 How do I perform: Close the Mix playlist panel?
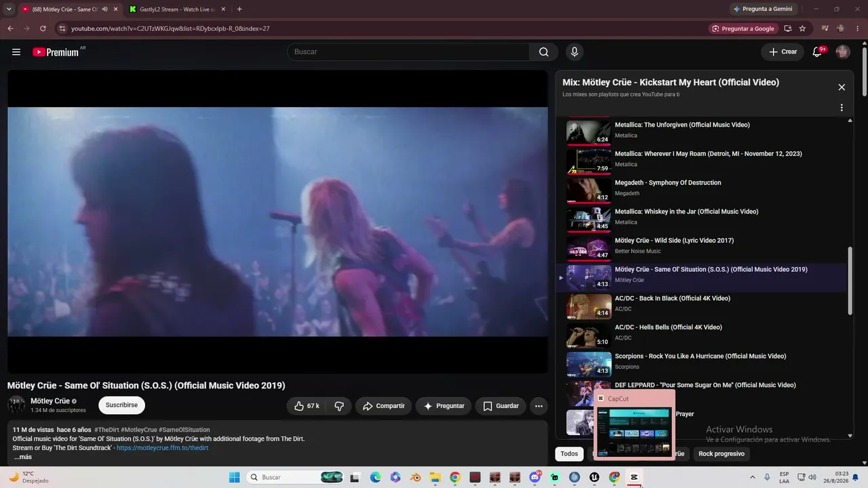842,87
